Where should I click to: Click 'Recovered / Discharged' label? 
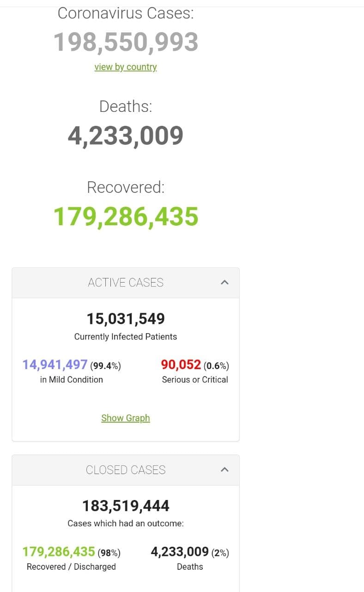[71, 567]
